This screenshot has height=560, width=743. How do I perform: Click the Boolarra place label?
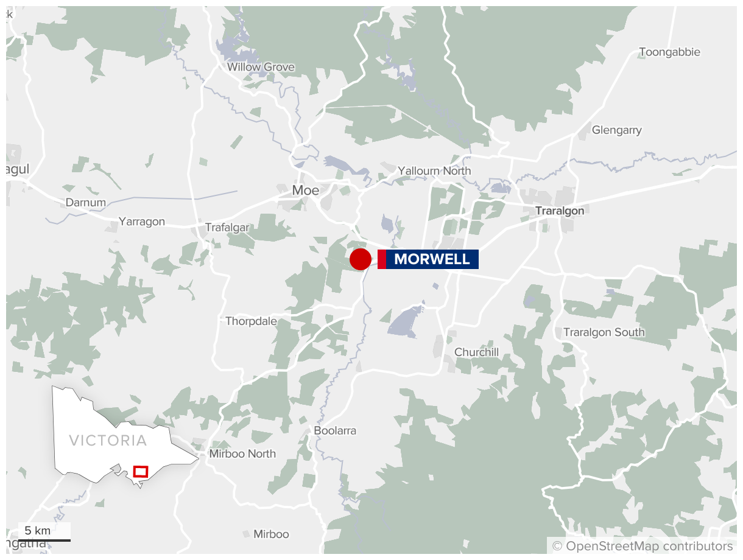(x=335, y=431)
